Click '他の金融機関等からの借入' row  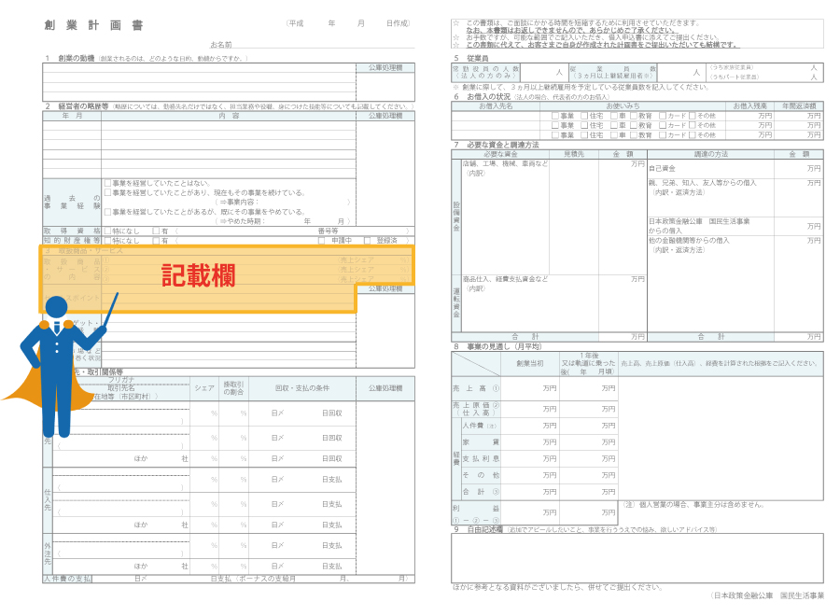[x=735, y=284]
